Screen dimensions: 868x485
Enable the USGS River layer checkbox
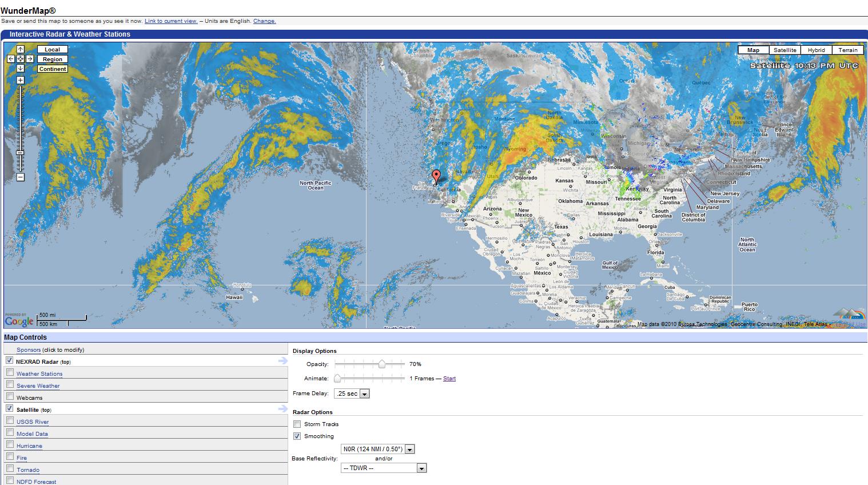[10, 420]
